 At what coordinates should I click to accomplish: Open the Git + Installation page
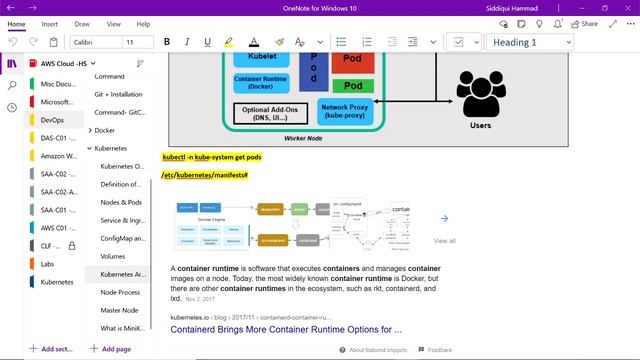[x=118, y=94]
